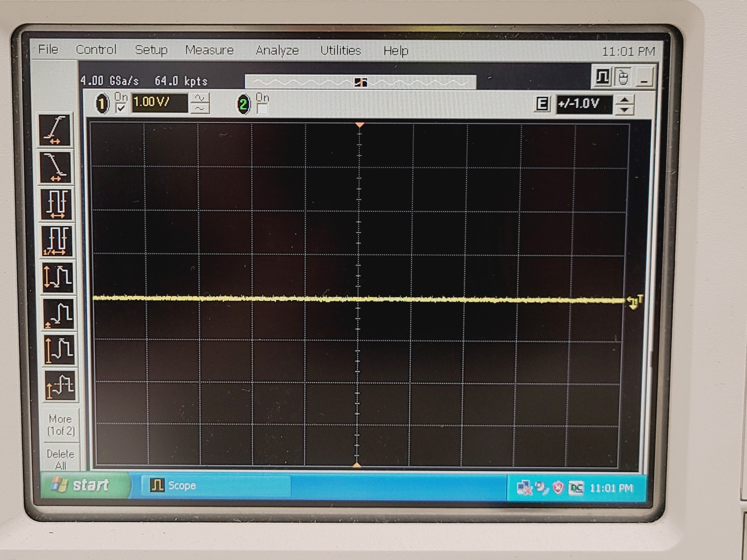Open channel 1 setup via numbered button

[x=102, y=104]
